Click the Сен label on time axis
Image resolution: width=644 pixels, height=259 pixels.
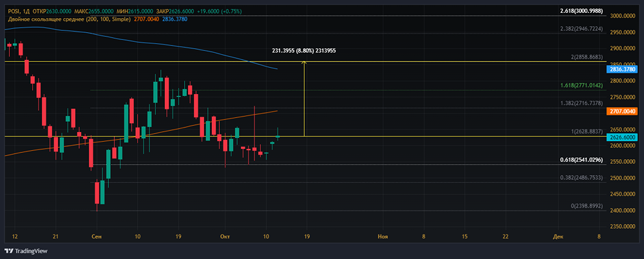coord(97,236)
